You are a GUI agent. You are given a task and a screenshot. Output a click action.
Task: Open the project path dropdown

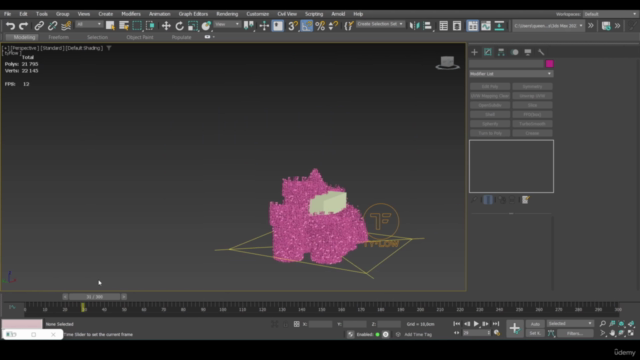(x=548, y=26)
